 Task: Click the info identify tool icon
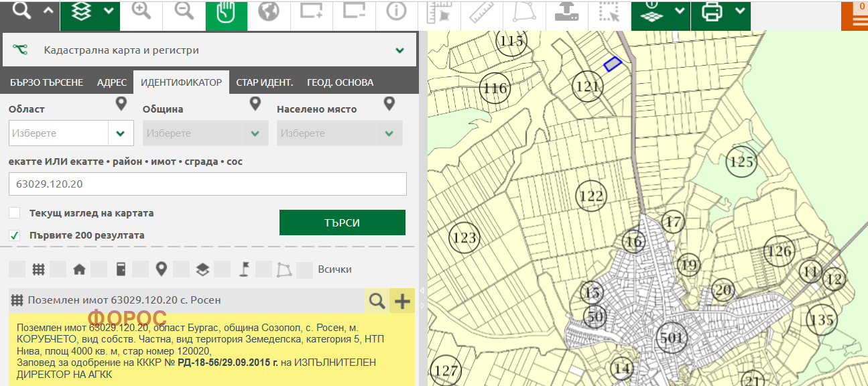tap(397, 12)
